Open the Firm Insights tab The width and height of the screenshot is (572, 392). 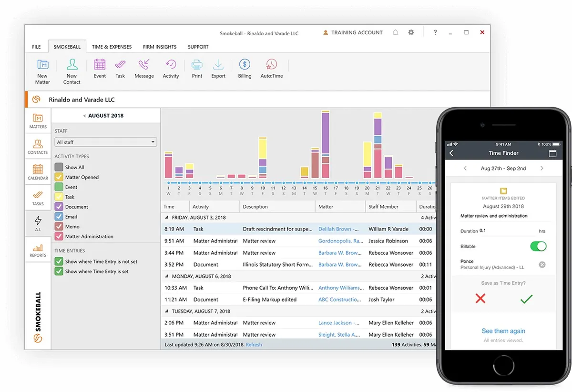click(x=160, y=47)
